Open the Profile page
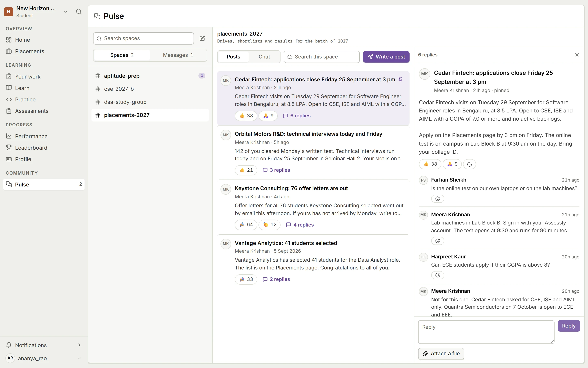 coord(44,159)
